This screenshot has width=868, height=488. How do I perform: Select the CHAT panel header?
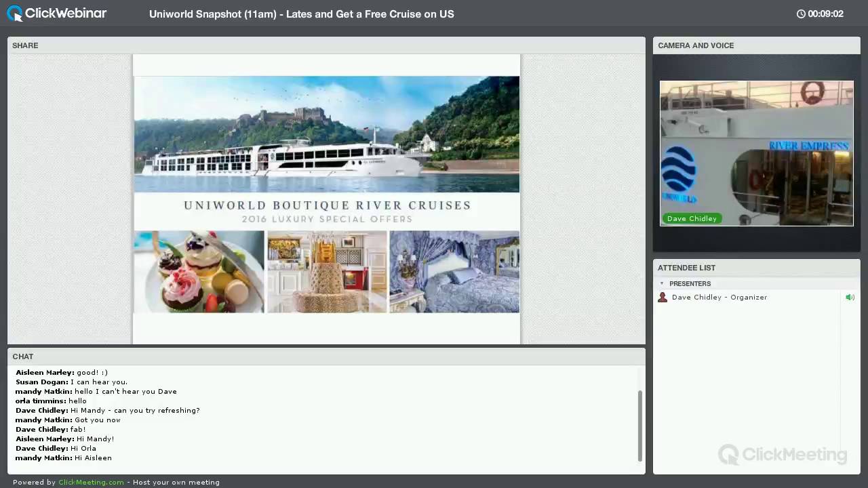pyautogui.click(x=326, y=357)
